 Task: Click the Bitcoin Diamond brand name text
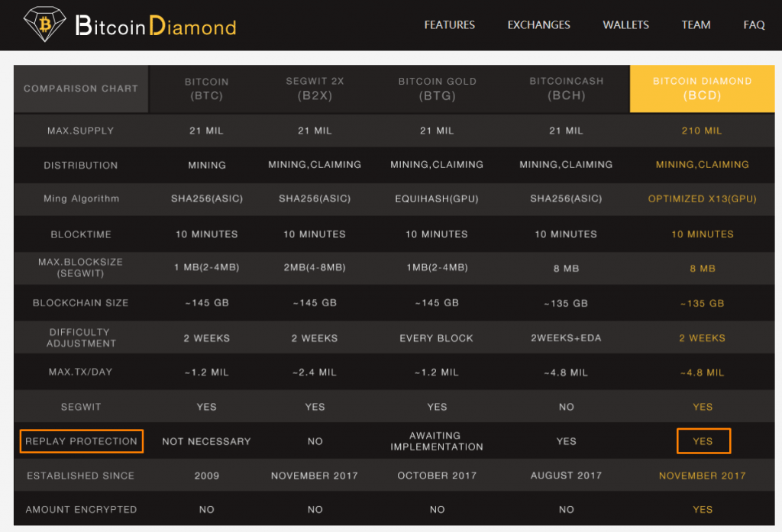[x=156, y=27]
